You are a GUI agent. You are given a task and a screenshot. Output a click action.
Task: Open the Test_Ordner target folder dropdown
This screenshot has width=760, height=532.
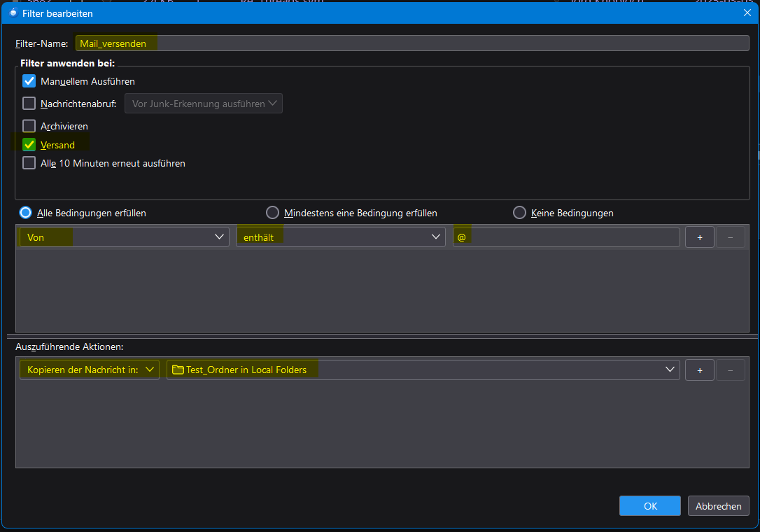[x=423, y=370]
